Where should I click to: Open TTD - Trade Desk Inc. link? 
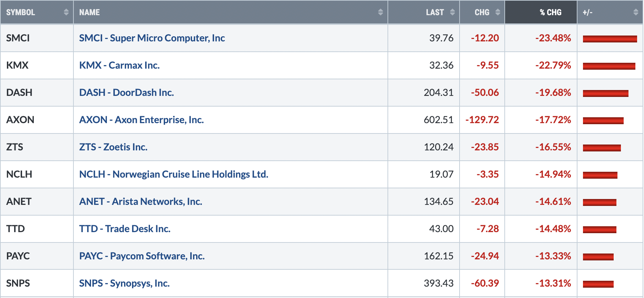[x=125, y=229]
